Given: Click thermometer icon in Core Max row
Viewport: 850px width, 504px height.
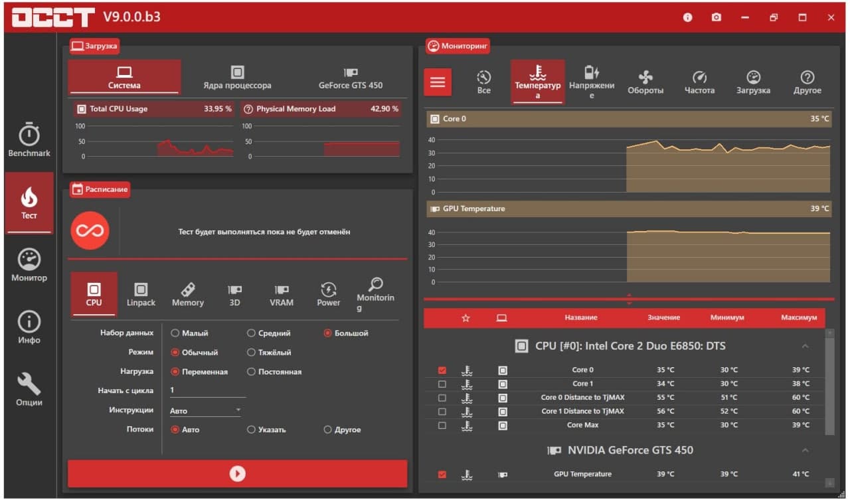Looking at the screenshot, I should coord(467,425).
